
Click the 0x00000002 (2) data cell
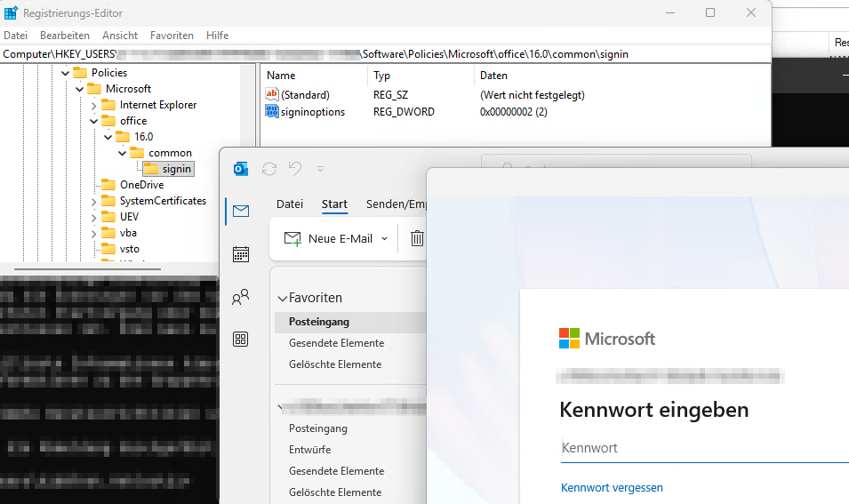coord(513,111)
